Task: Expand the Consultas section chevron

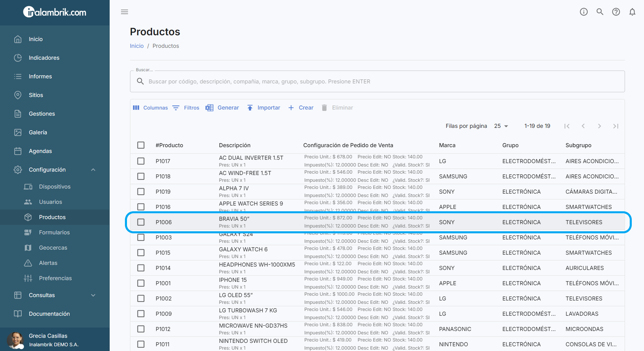Action: [x=93, y=295]
